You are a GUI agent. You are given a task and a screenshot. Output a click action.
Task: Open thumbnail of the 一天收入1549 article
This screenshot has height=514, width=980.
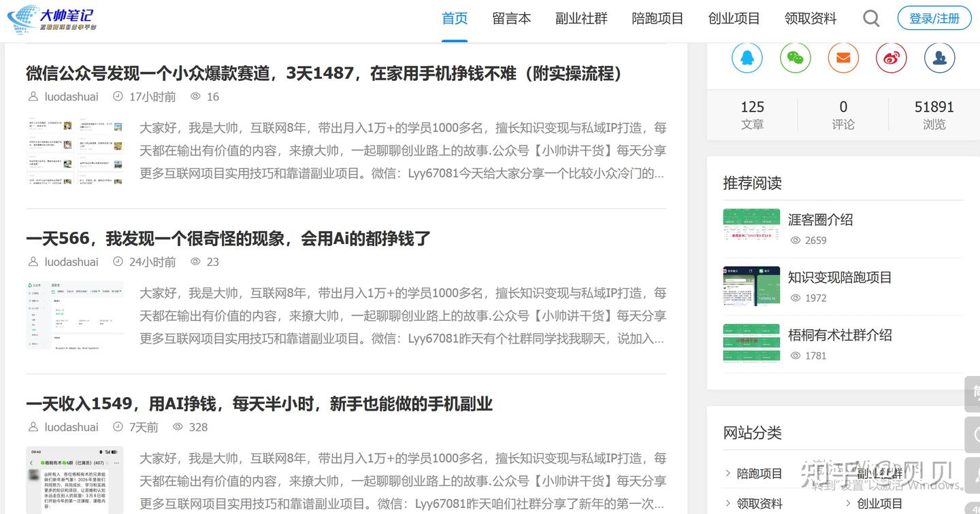click(75, 480)
